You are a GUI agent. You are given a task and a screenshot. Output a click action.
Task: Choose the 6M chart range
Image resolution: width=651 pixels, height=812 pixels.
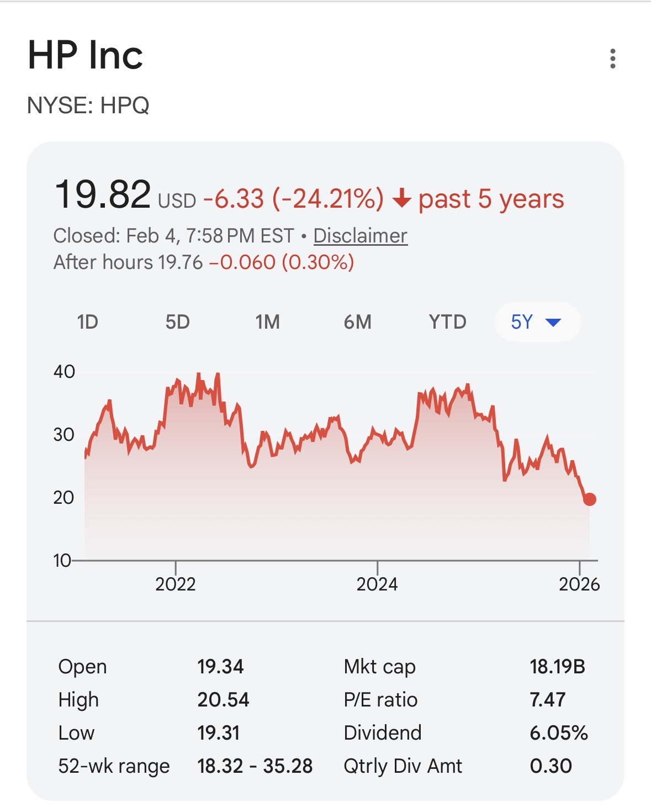[357, 322]
